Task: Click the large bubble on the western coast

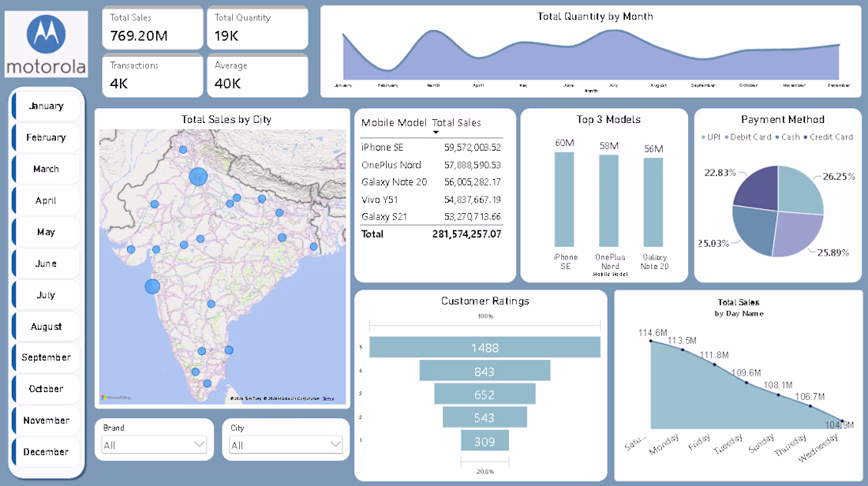Action: pos(152,286)
